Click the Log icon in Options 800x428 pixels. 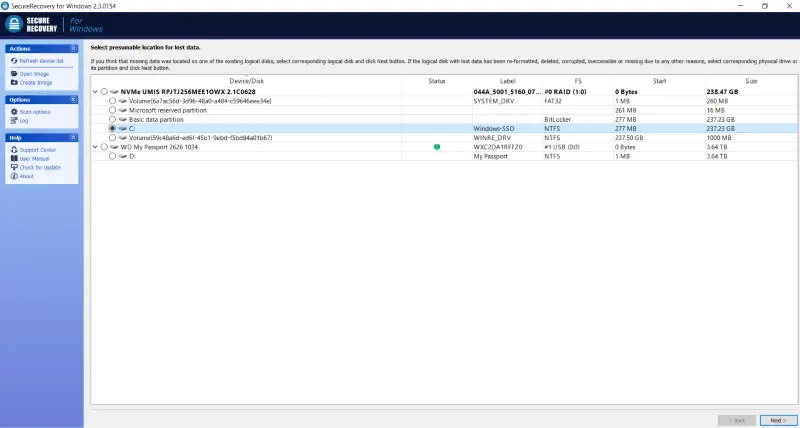pyautogui.click(x=14, y=121)
